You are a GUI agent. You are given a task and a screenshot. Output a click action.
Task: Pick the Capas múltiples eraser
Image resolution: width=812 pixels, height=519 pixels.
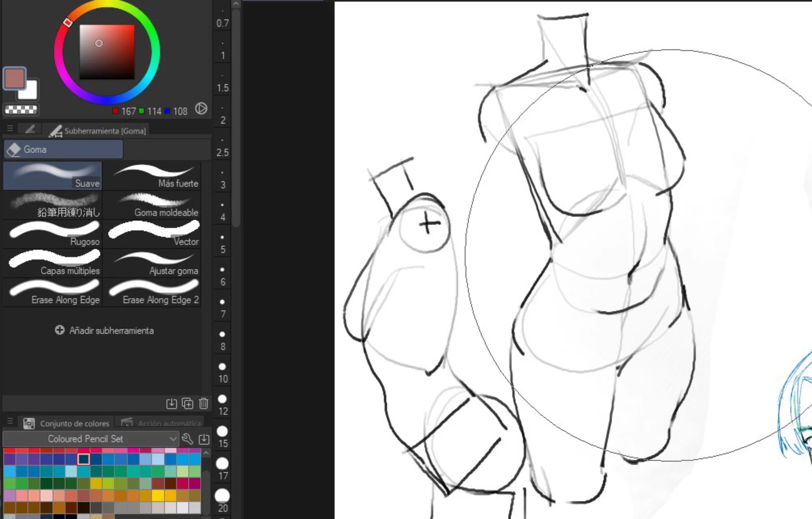click(x=53, y=263)
